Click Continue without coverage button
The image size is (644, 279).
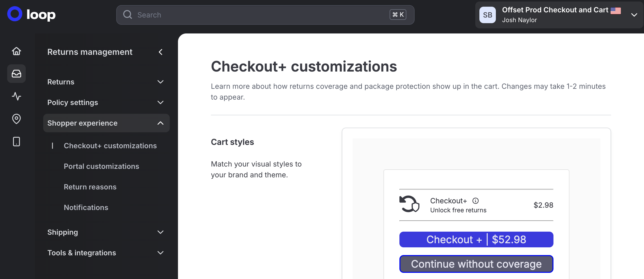click(476, 264)
